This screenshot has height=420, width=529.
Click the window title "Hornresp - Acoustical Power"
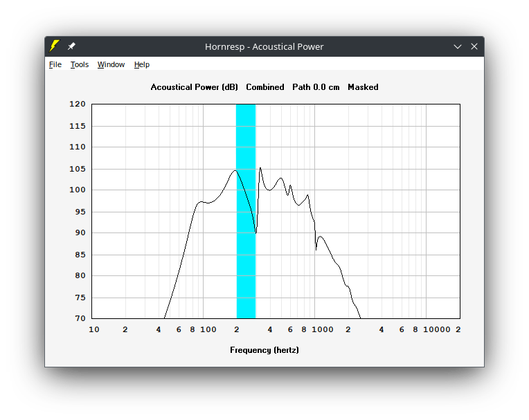(264, 46)
